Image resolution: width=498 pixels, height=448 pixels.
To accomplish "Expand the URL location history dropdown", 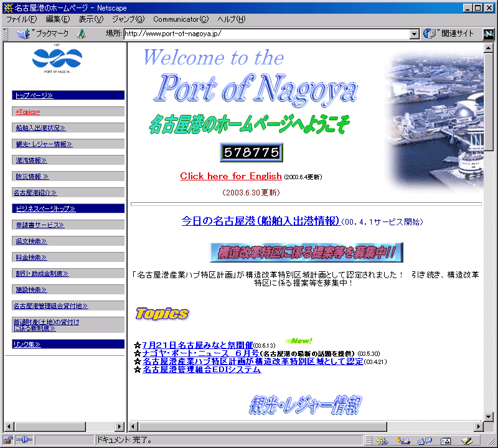I will point(414,34).
